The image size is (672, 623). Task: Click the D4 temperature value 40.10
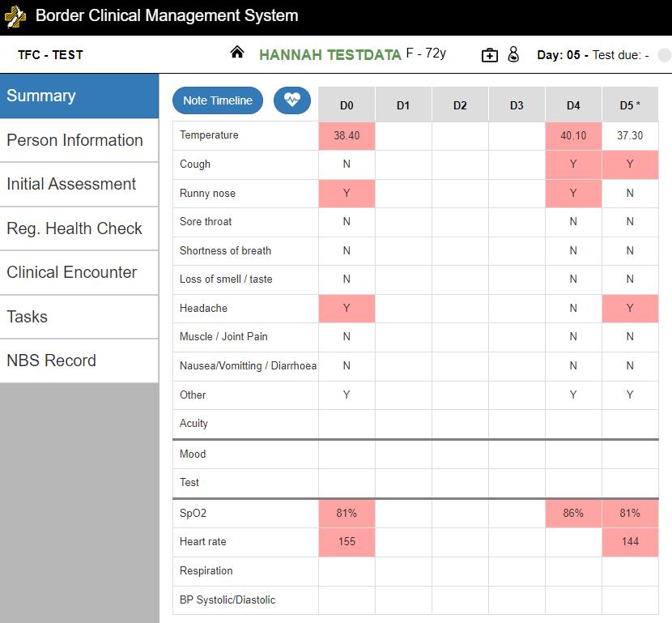point(573,136)
